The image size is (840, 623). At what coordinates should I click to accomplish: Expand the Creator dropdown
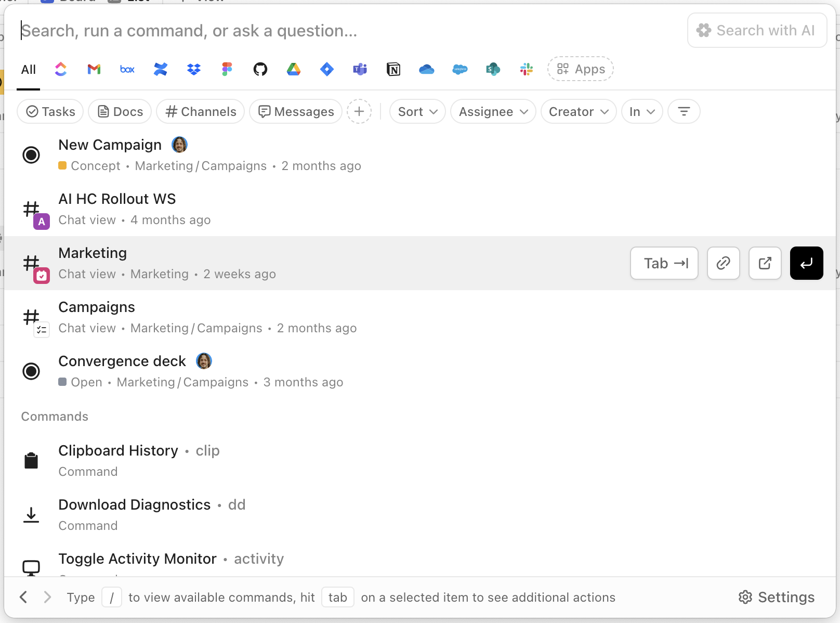[578, 111]
